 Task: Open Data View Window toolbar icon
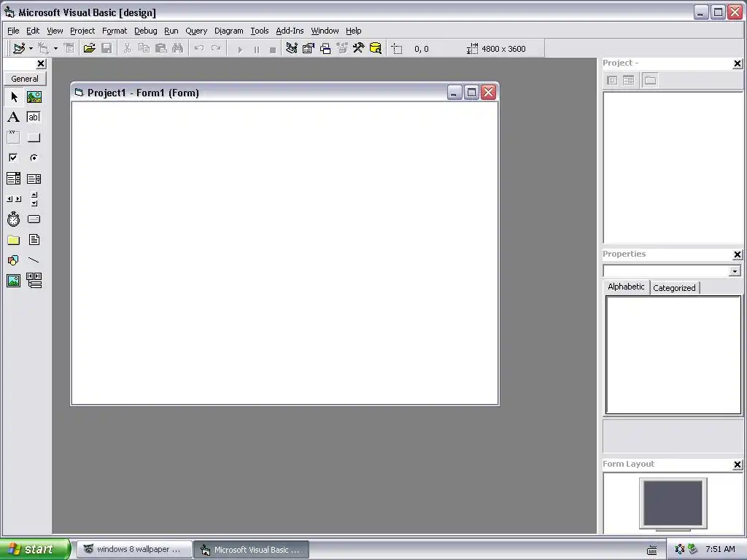click(376, 49)
